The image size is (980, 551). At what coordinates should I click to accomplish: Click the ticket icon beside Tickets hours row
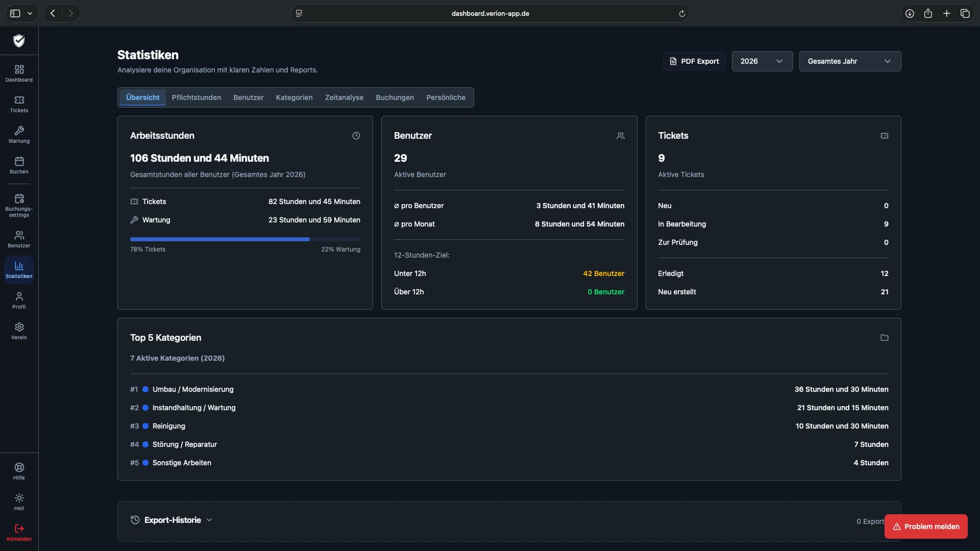(134, 202)
